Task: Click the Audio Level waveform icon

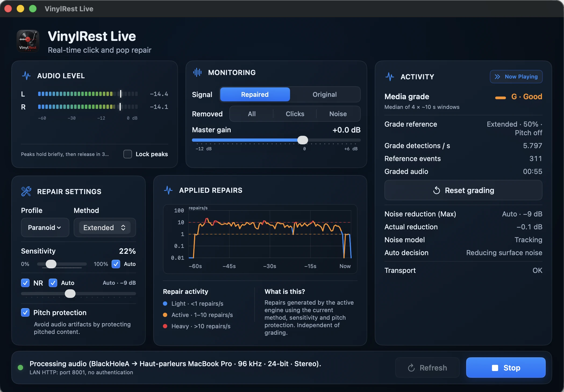Action: coord(26,76)
